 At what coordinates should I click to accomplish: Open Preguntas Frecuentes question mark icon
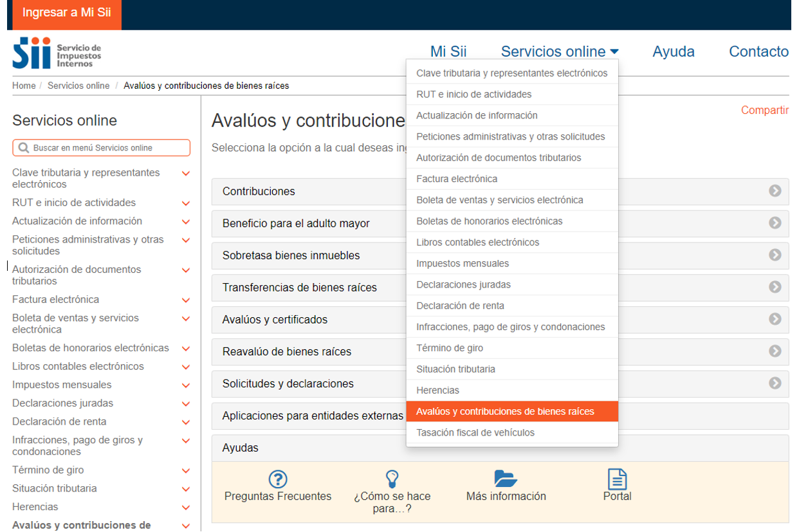pyautogui.click(x=278, y=479)
